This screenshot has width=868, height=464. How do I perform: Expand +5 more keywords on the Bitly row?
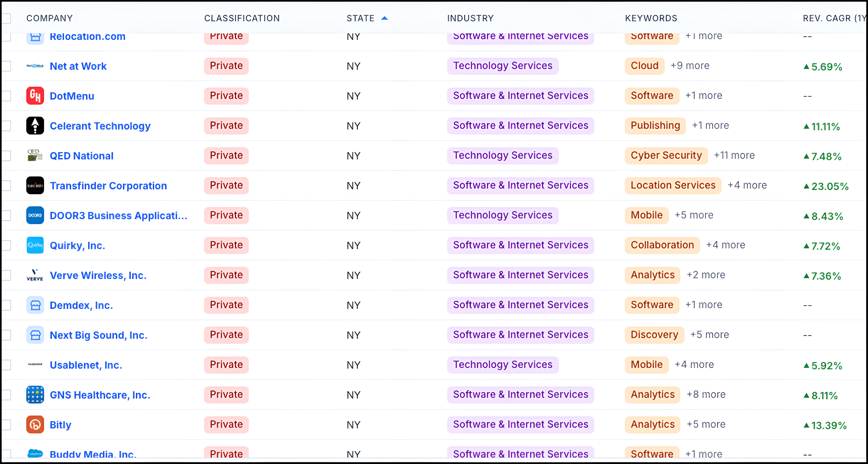(x=706, y=424)
